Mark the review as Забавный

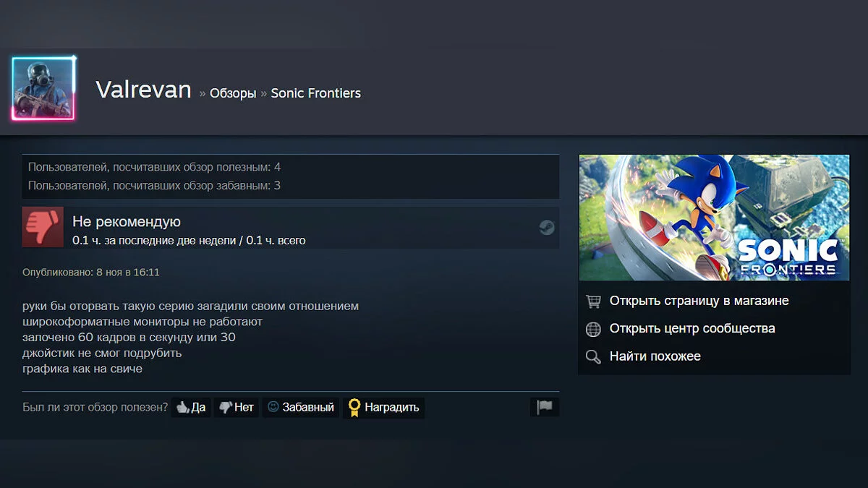coord(301,407)
